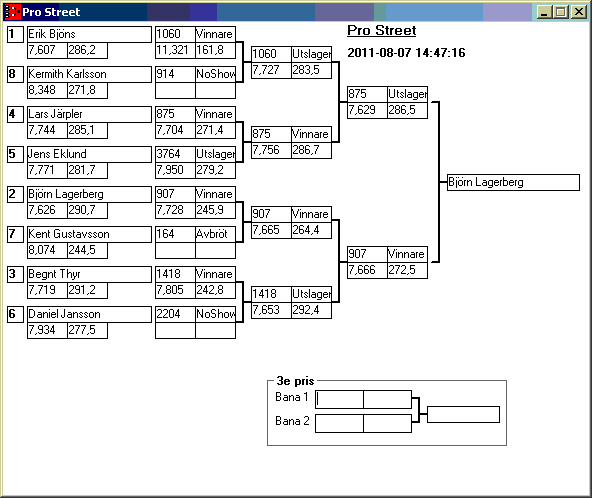Select the Kent Gustavsson name box
The image size is (592, 498).
click(89, 234)
